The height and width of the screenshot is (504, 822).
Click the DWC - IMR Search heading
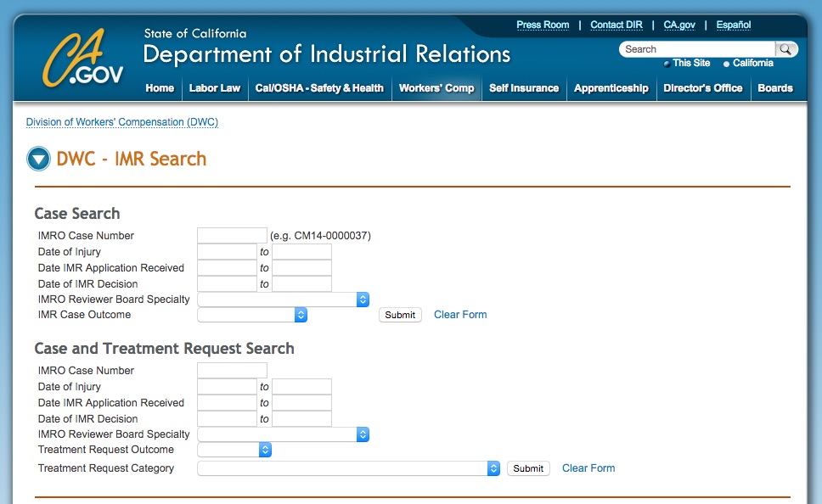click(x=131, y=159)
